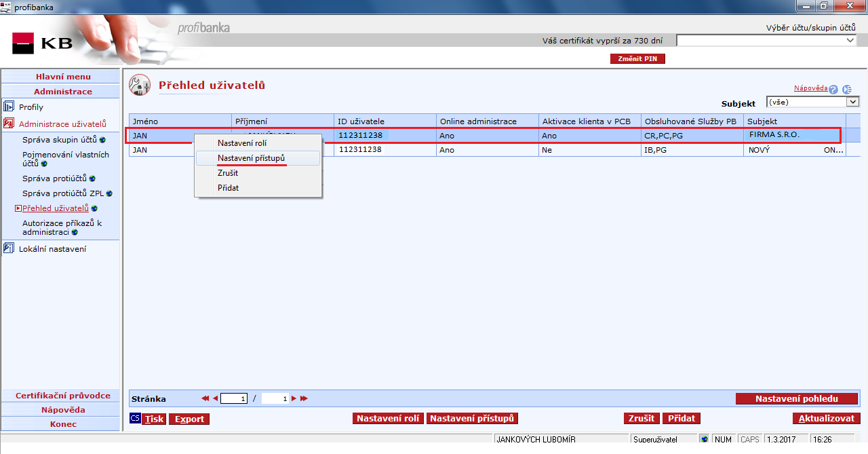This screenshot has height=454, width=868.
Task: Choose Nastavení přístupů from context menu
Action: [251, 158]
